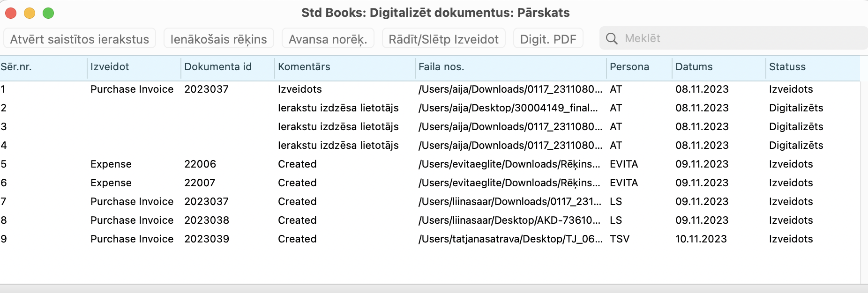
Task: Open Atvērt saistītos ierakstus
Action: tap(80, 39)
